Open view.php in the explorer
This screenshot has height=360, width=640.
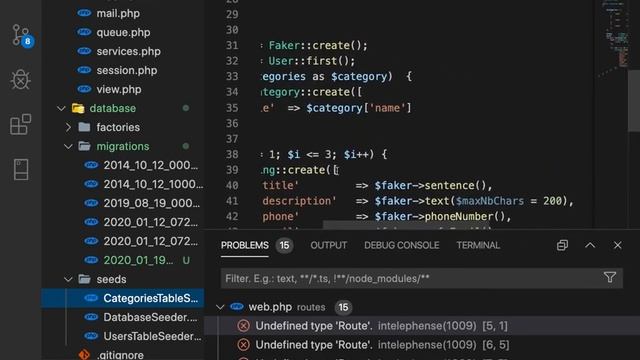[x=119, y=89]
